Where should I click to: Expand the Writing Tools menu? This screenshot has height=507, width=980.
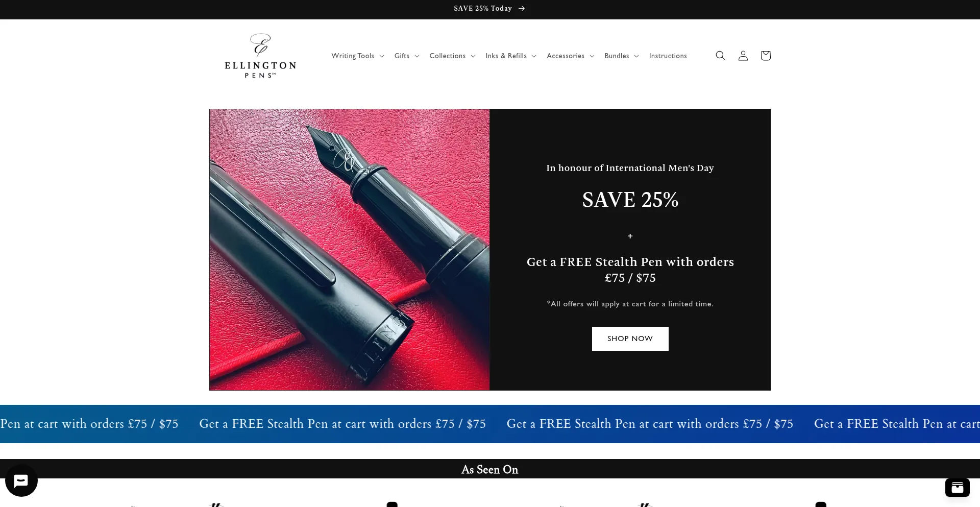pyautogui.click(x=357, y=56)
